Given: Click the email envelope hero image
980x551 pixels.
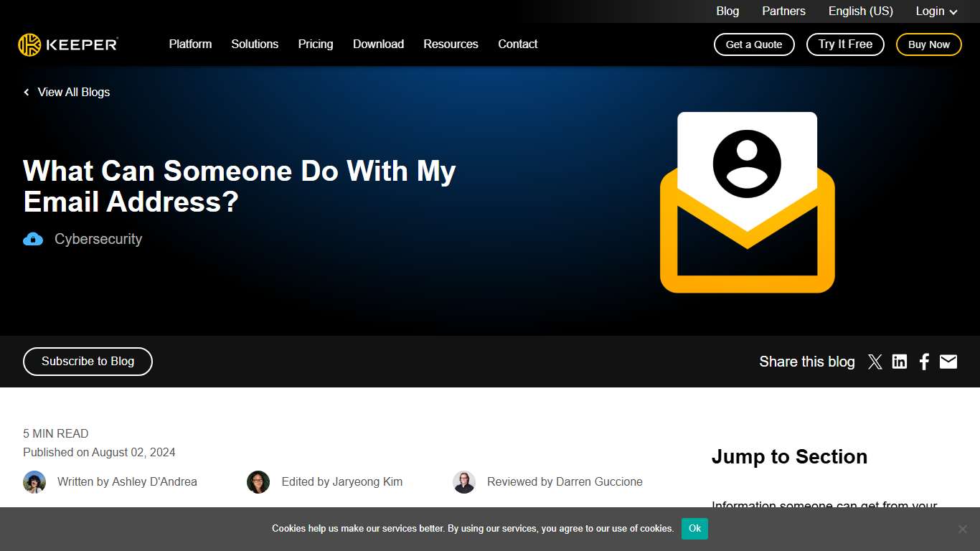Looking at the screenshot, I should (747, 203).
